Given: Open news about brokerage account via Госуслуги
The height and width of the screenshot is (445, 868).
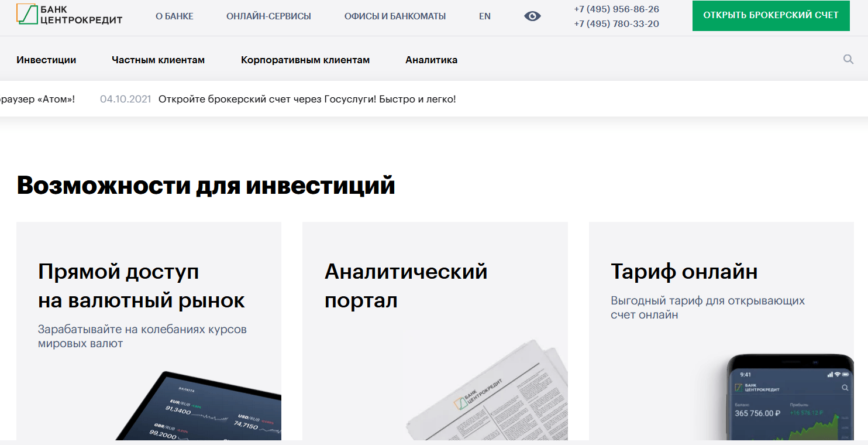Looking at the screenshot, I should (307, 99).
